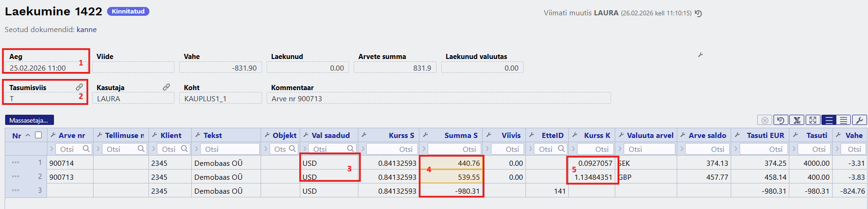
Task: Sort by the Arve saldo column header
Action: coord(707,135)
